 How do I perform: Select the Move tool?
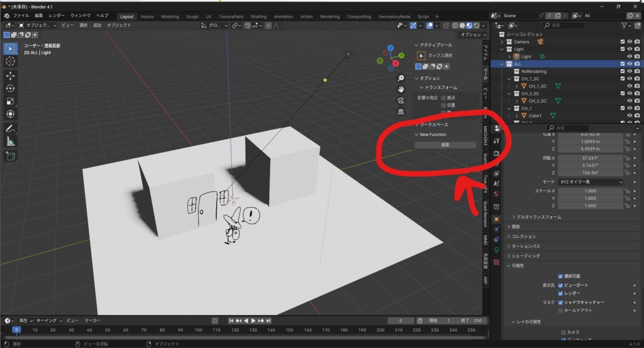[10, 76]
